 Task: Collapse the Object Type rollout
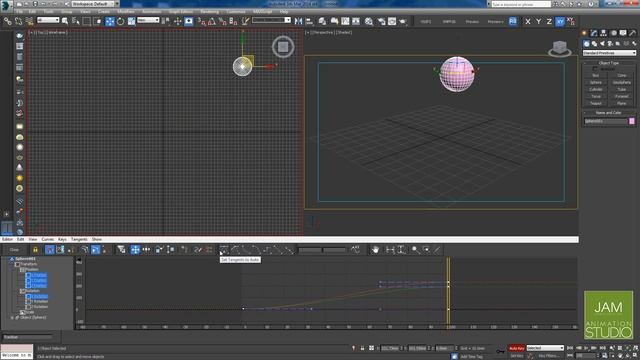click(609, 63)
